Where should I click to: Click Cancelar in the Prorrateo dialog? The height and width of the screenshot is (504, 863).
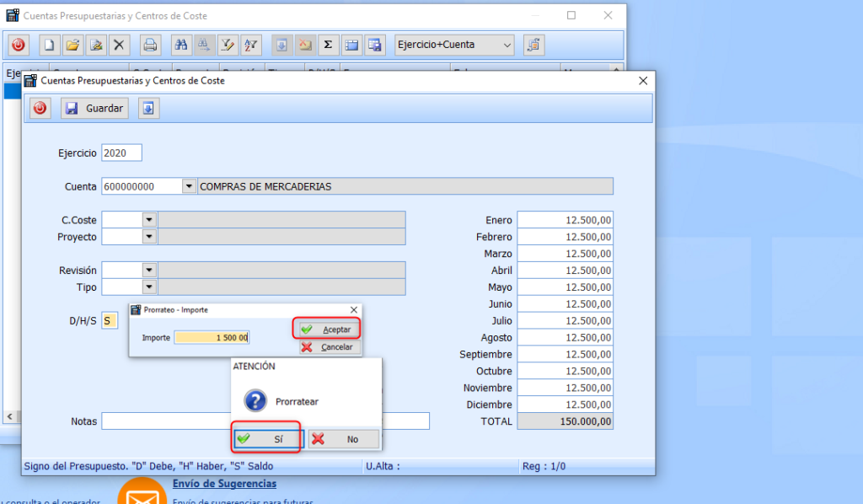329,347
